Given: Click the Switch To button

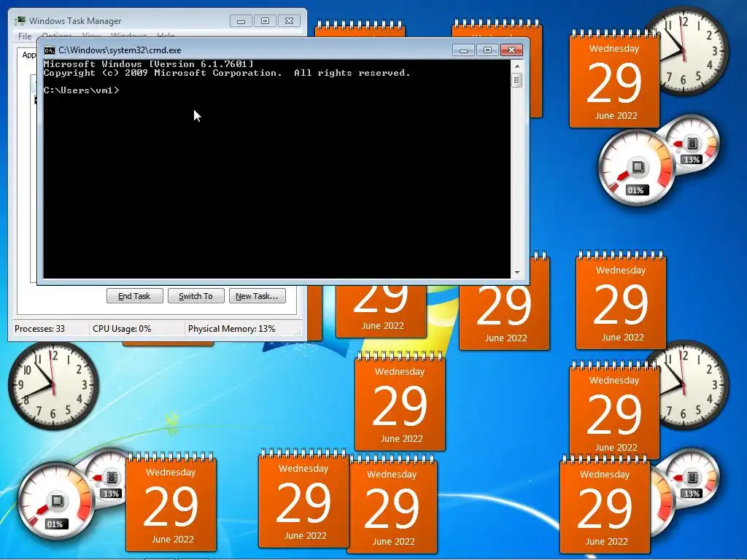Looking at the screenshot, I should click(196, 296).
